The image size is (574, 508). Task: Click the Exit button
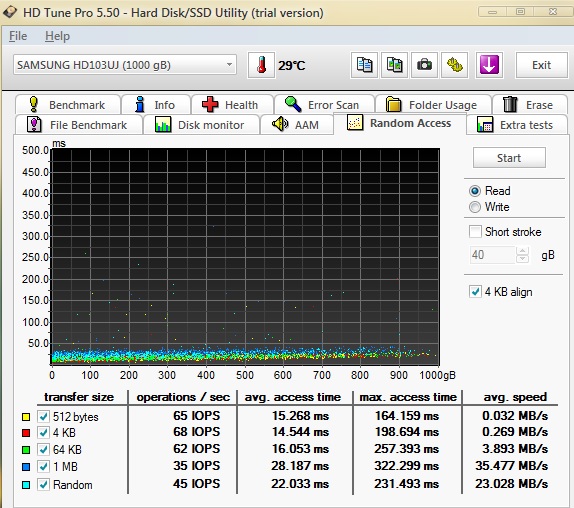click(541, 65)
